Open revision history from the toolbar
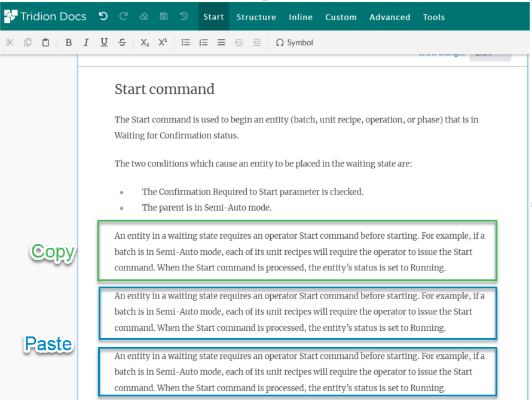 [x=184, y=17]
